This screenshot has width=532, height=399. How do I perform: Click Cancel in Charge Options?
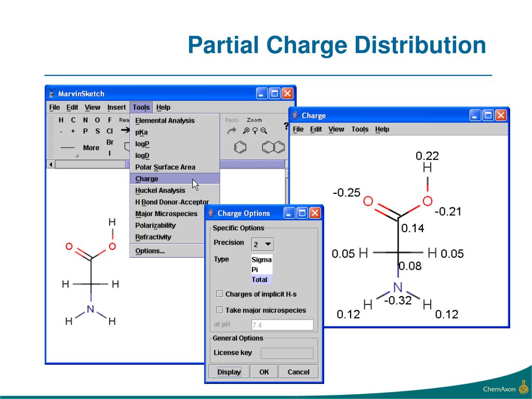tap(299, 372)
